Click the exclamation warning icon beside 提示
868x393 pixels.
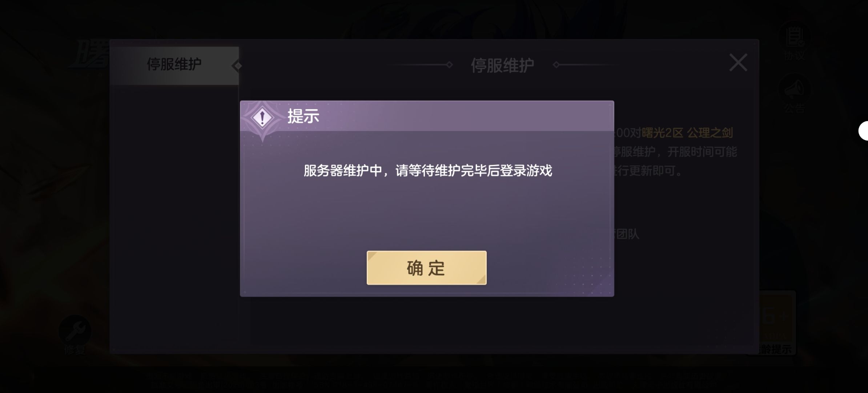262,118
